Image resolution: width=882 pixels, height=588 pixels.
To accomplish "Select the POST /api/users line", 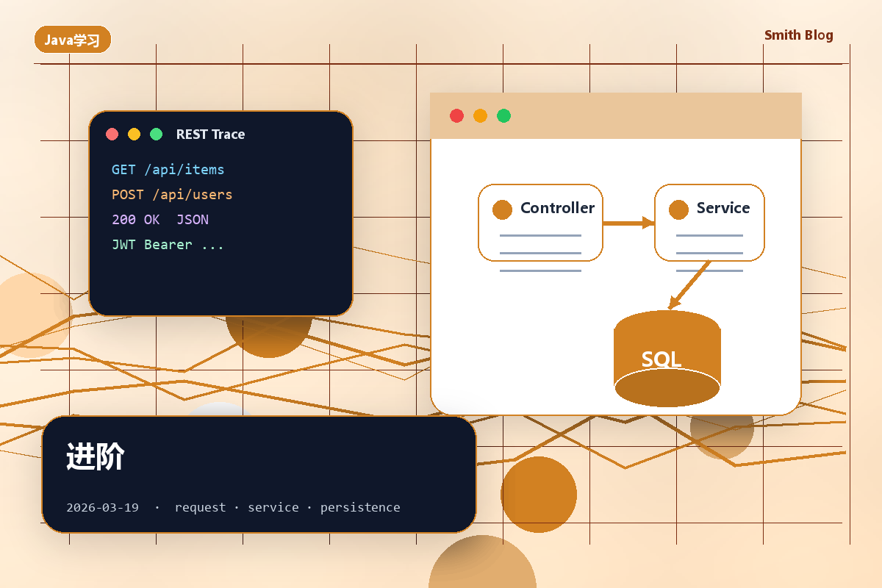I will 172,195.
